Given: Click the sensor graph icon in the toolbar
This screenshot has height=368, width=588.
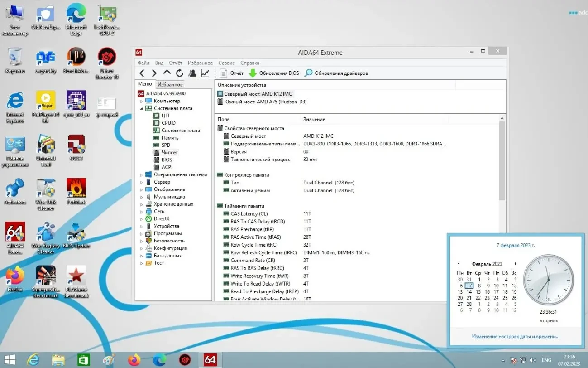Looking at the screenshot, I should pyautogui.click(x=205, y=73).
